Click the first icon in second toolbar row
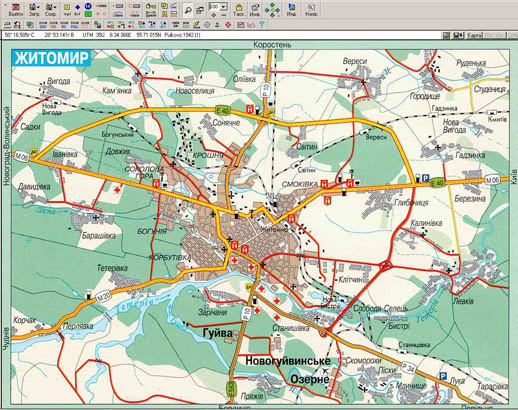The width and height of the screenshot is (518, 410). 7,25
